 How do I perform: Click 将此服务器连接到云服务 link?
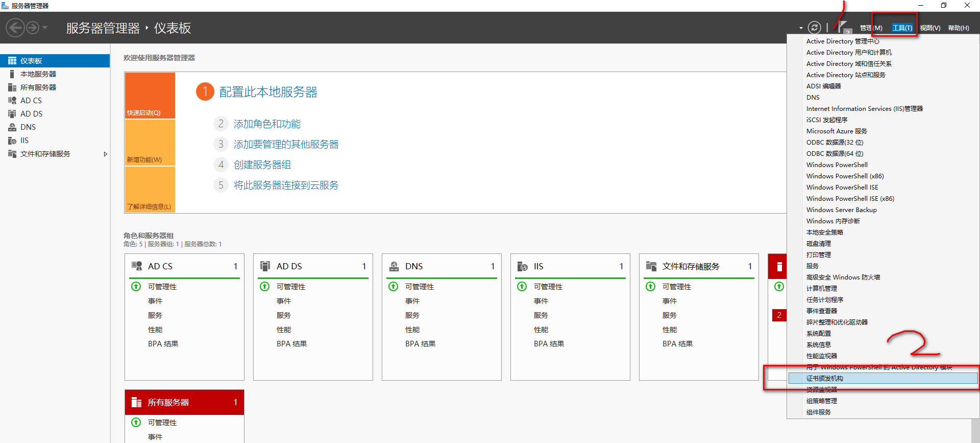point(286,185)
